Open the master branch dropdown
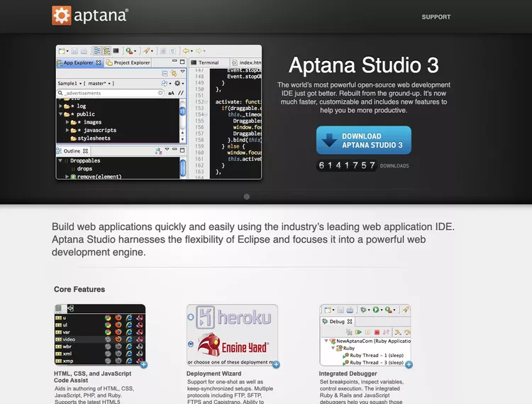This screenshot has width=532, height=404. 99,83
